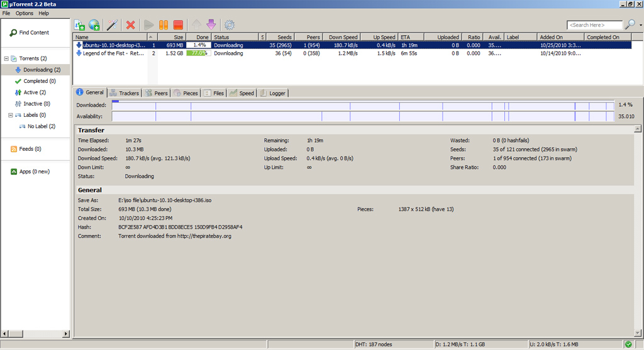Remove torrent with red X icon
Screen dimensions: 644x350
tap(131, 25)
